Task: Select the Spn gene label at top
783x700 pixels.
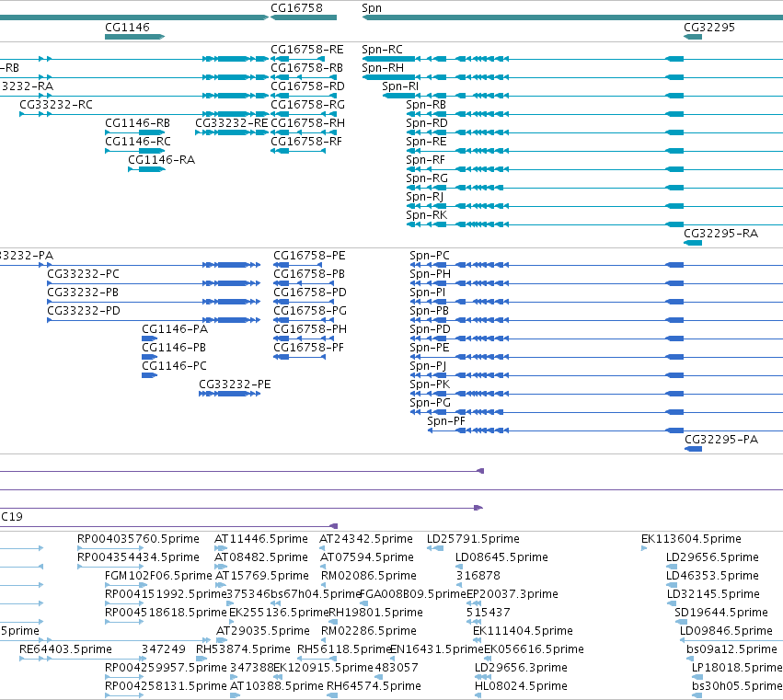Action: pos(372,8)
